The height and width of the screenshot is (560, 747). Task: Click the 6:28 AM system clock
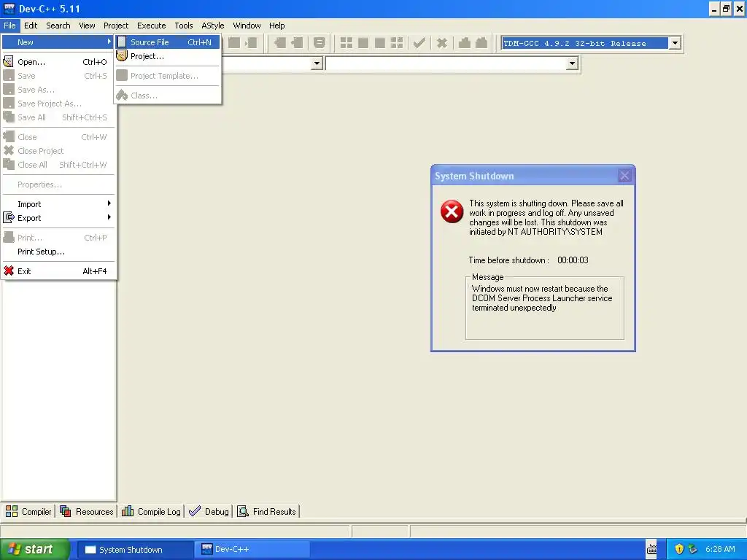(720, 549)
